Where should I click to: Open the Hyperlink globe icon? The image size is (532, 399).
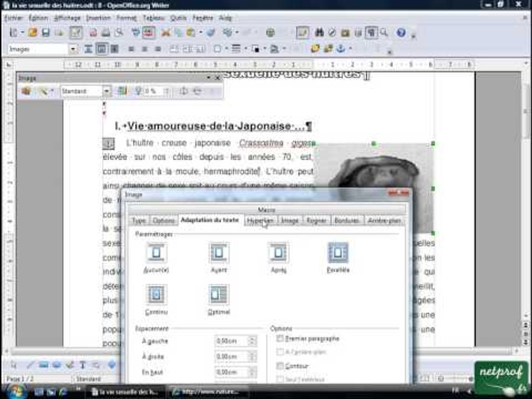[270, 33]
